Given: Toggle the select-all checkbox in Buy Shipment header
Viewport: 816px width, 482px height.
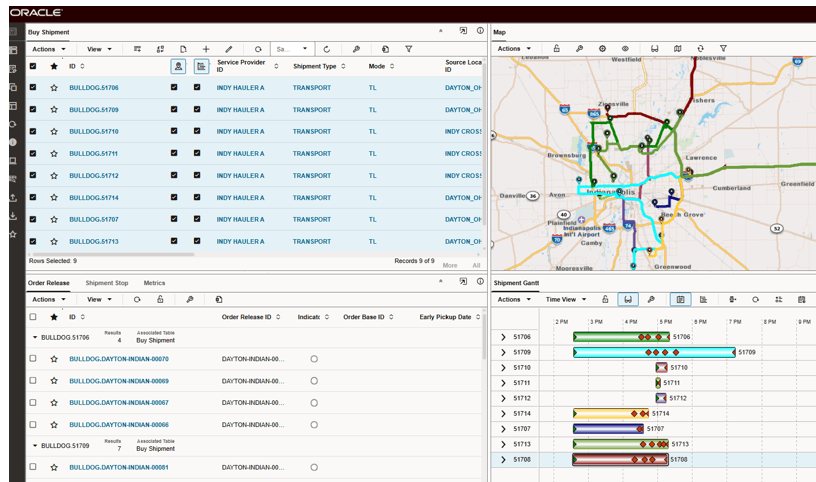Looking at the screenshot, I should point(33,66).
